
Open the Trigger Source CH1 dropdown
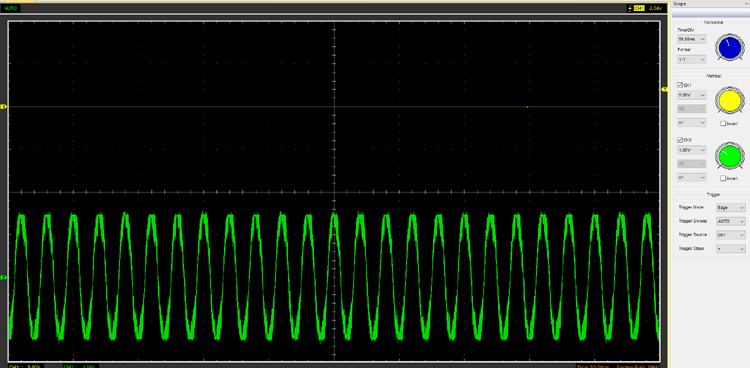coord(731,235)
